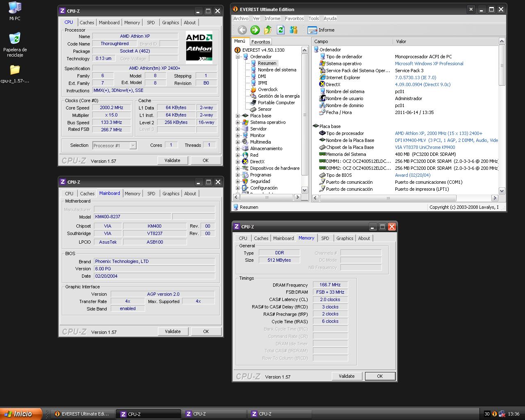Screen dimensions: 525x420
Task: Click the Placa base group header in details list
Action: (327, 126)
